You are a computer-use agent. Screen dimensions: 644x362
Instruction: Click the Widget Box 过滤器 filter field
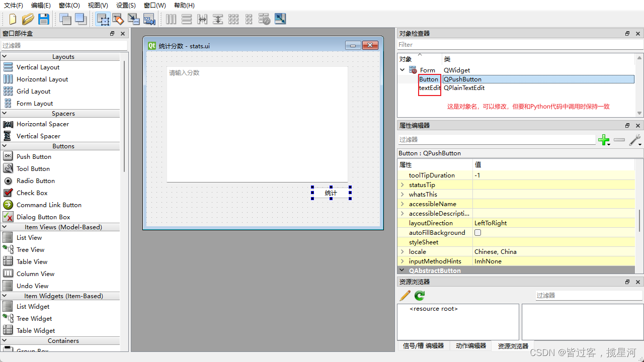[x=63, y=45]
